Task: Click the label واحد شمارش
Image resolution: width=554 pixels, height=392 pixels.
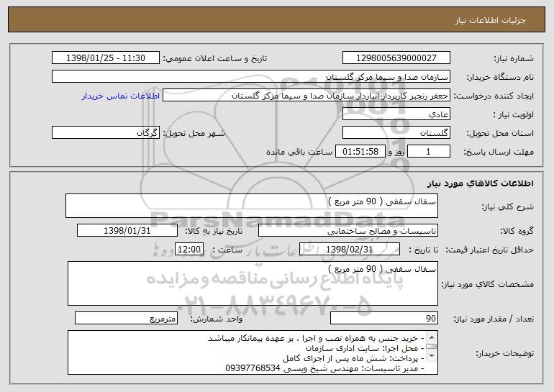Action: click(x=217, y=319)
